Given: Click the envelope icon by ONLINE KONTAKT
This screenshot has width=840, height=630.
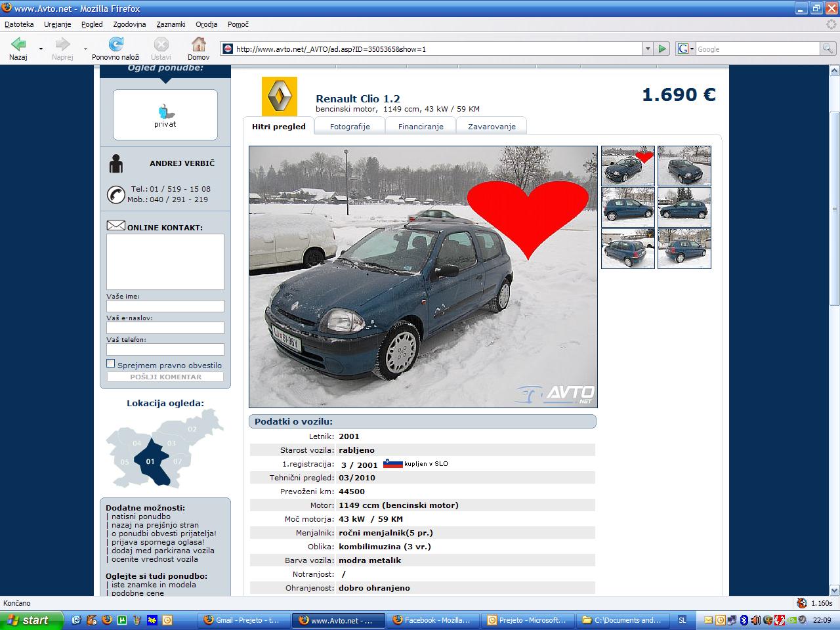Looking at the screenshot, I should coord(115,226).
